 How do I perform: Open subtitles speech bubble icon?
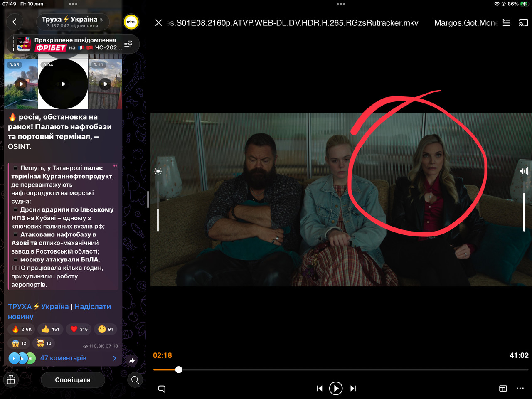click(162, 389)
